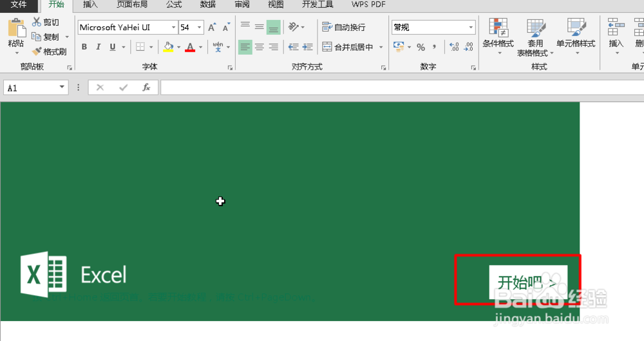Open the Clipboard group dialog launcher
This screenshot has height=341, width=644.
click(x=70, y=68)
